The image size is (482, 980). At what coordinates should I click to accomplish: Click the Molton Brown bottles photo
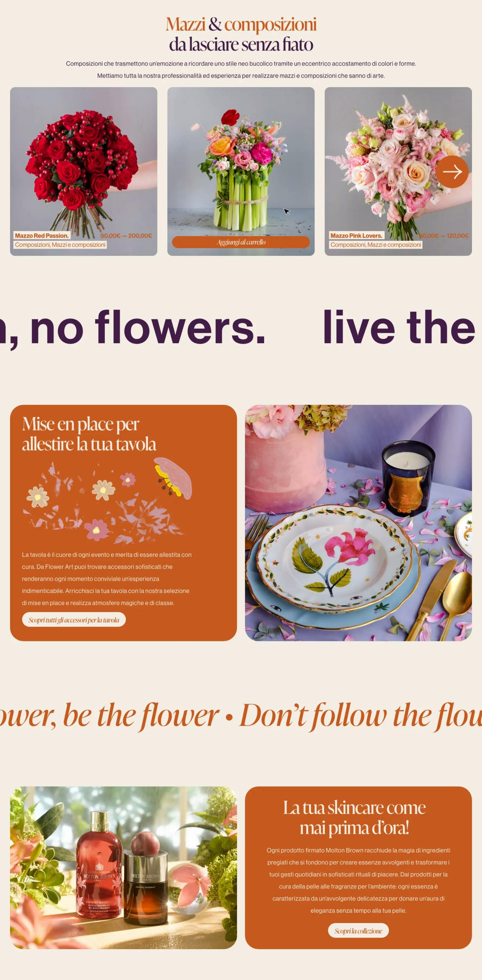(x=123, y=867)
